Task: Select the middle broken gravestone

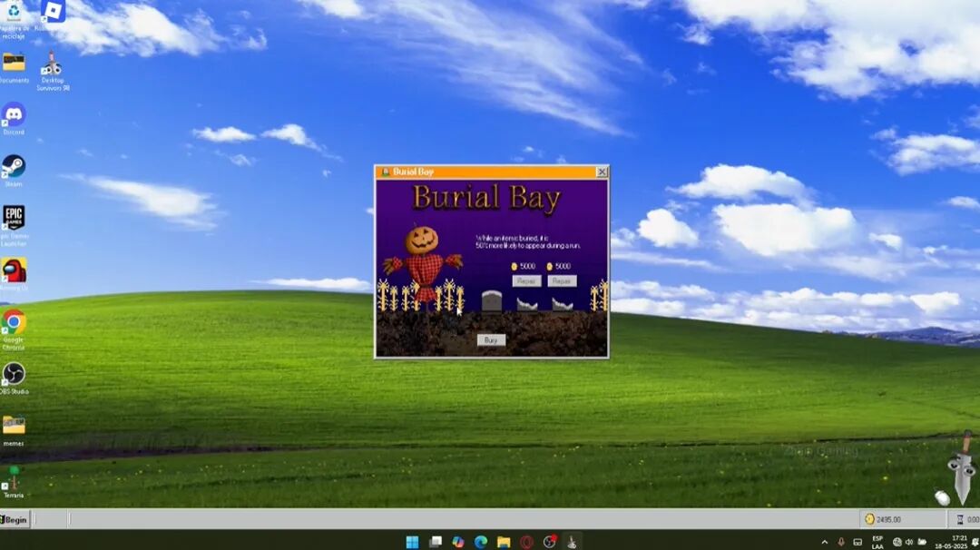Action: click(527, 304)
